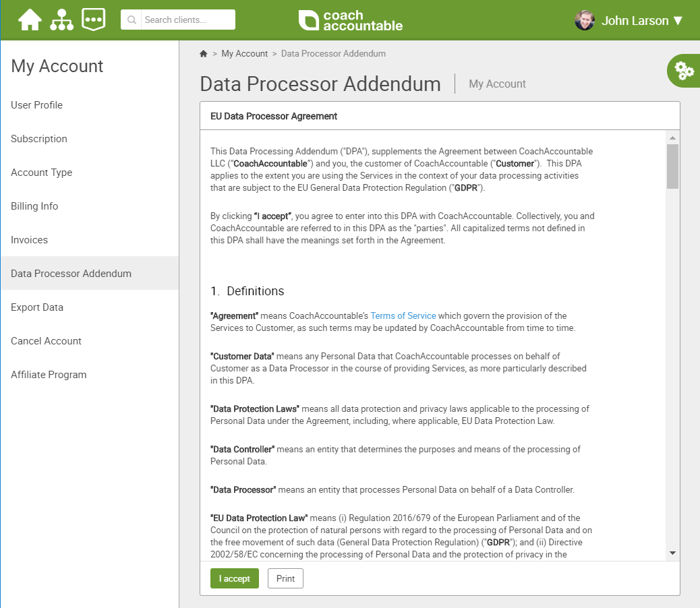700x608 pixels.
Task: Click My Account breadcrumb link
Action: click(245, 53)
